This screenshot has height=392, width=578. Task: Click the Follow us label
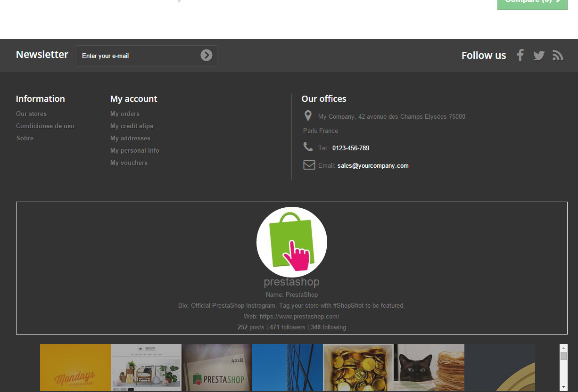coord(484,56)
